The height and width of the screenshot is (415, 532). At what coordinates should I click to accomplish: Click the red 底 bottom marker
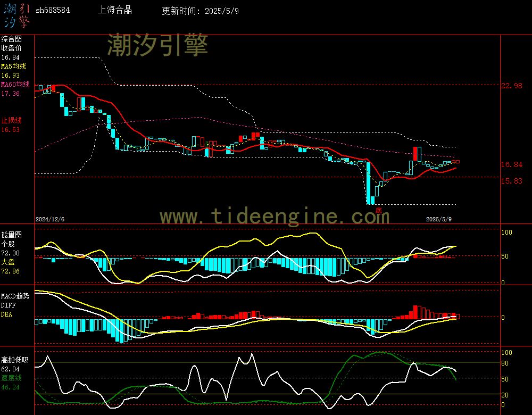(x=379, y=210)
